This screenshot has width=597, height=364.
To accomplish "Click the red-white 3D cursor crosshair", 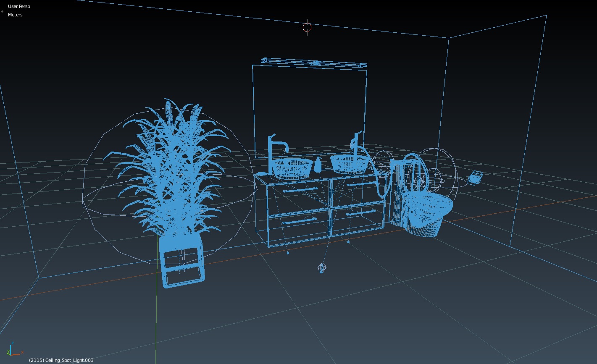I will [x=307, y=27].
